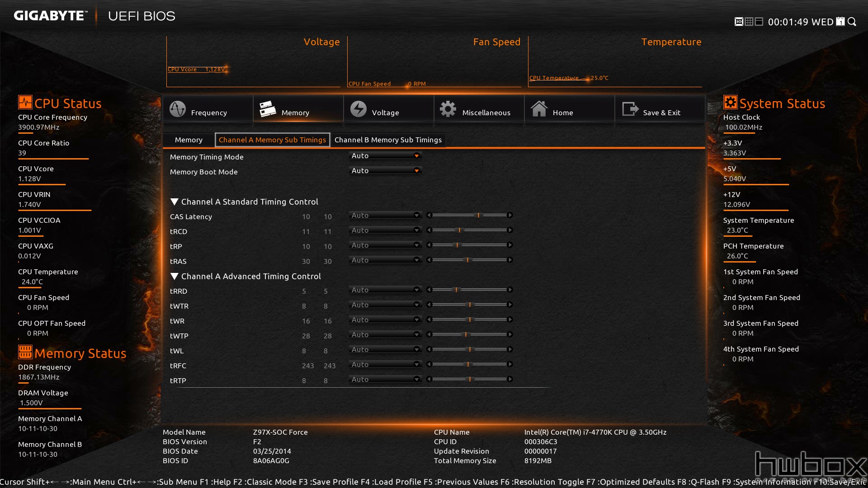868x488 pixels.
Task: Open the tRCD Auto dropdown
Action: click(x=385, y=230)
